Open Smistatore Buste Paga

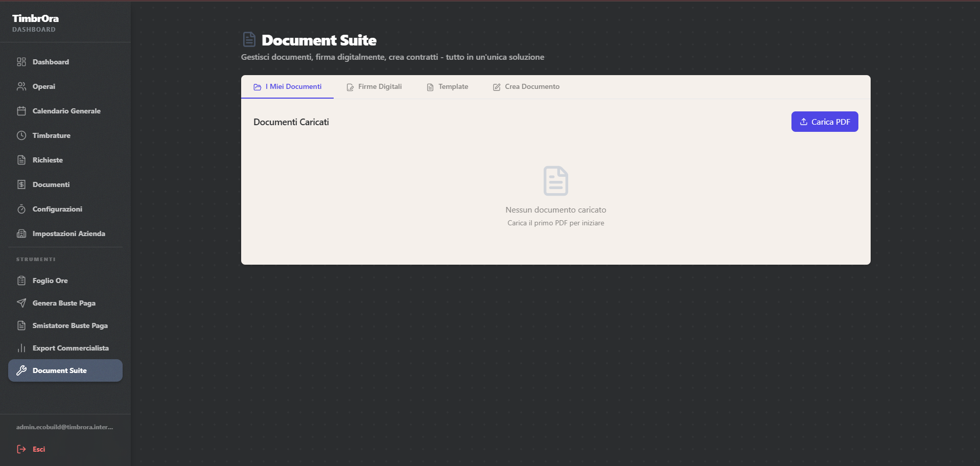[65, 325]
